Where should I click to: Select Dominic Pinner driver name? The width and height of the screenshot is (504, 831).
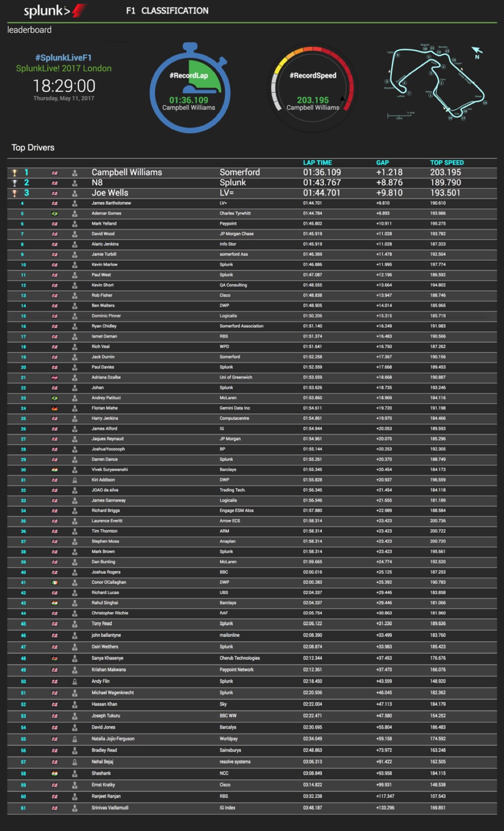click(x=106, y=316)
